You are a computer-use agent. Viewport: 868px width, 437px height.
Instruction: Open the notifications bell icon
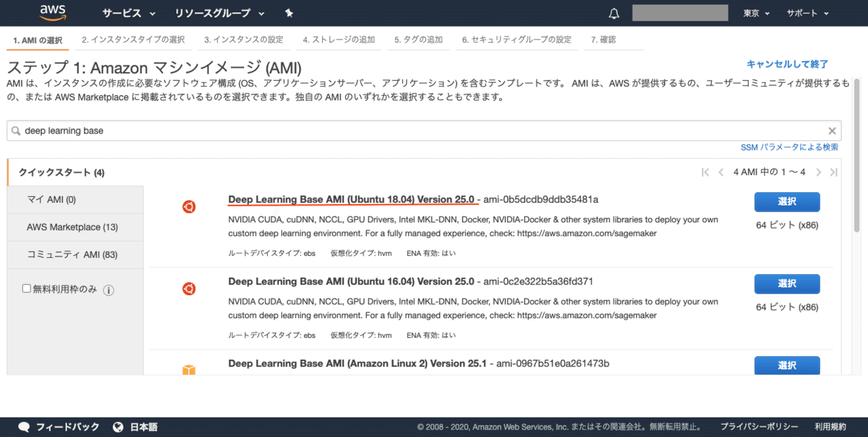point(614,12)
